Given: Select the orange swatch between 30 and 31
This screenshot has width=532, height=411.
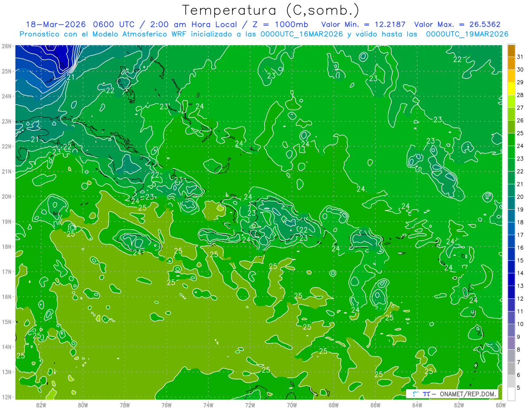Looking at the screenshot, I should [511, 63].
